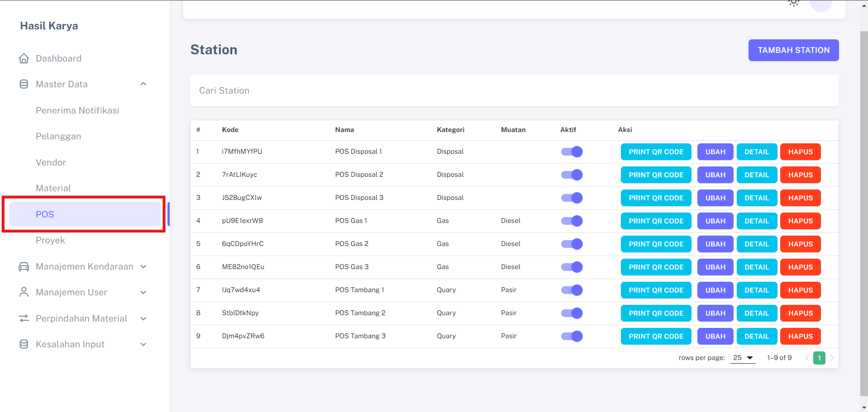
Task: Print QR code for POS Gas 1
Action: pyautogui.click(x=656, y=221)
